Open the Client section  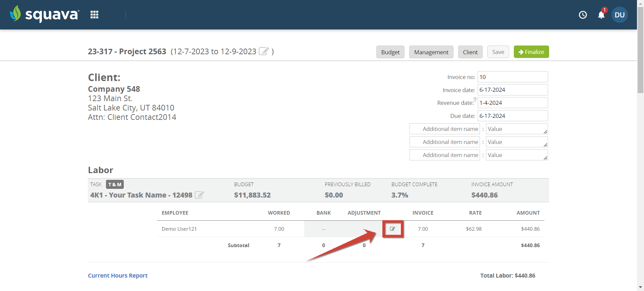pyautogui.click(x=470, y=52)
